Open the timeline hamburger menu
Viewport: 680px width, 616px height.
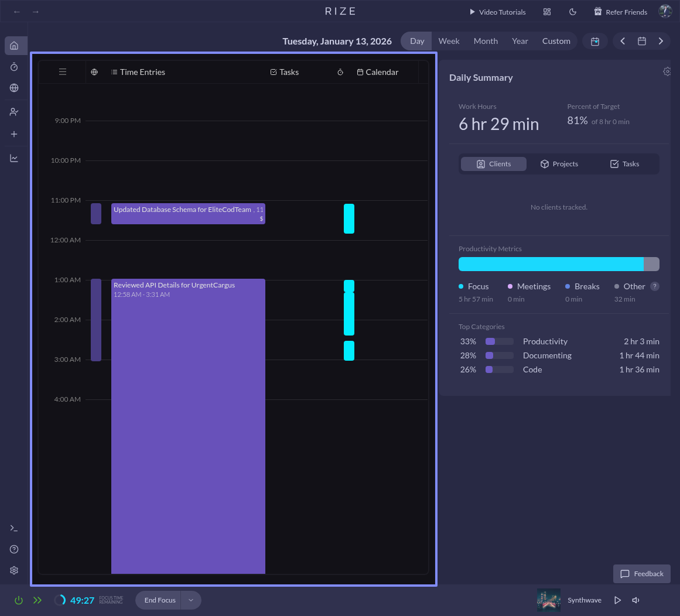(x=63, y=72)
